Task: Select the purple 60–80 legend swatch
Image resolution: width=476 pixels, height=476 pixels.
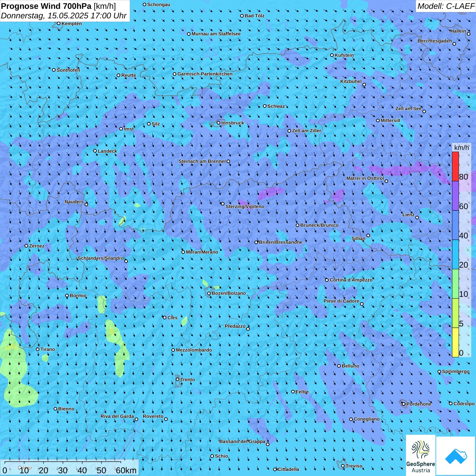Action: coord(455,196)
